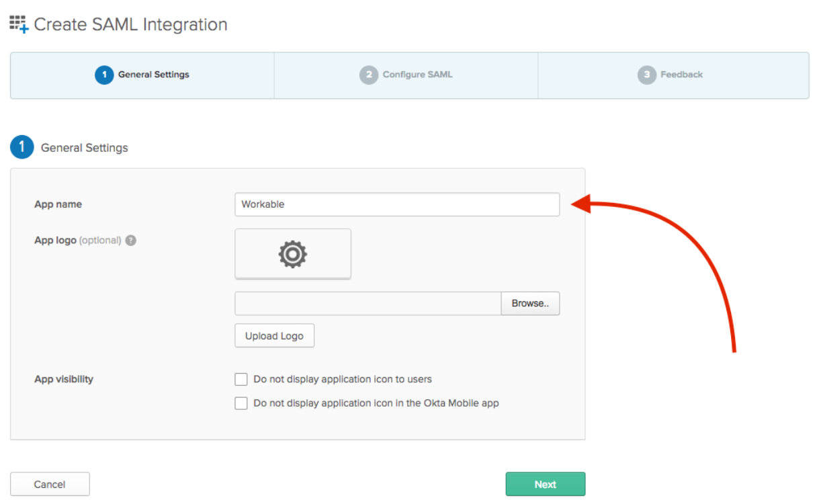Click the General Settings section heading
Screen dimensions: 817x504
[x=84, y=148]
